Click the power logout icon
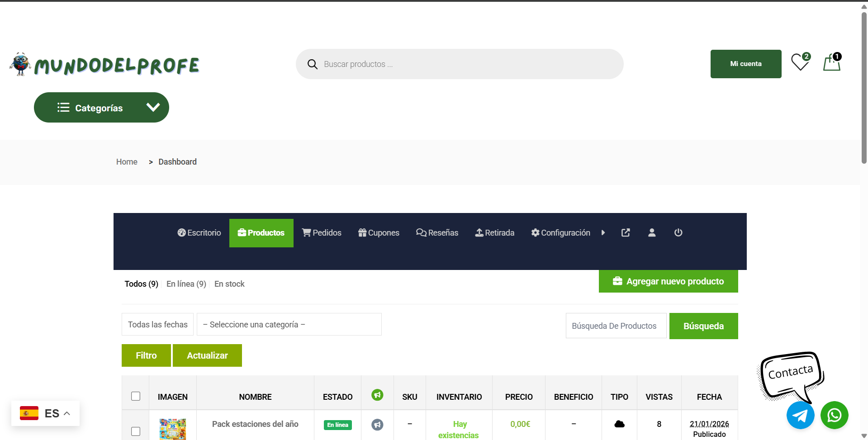 click(x=678, y=232)
